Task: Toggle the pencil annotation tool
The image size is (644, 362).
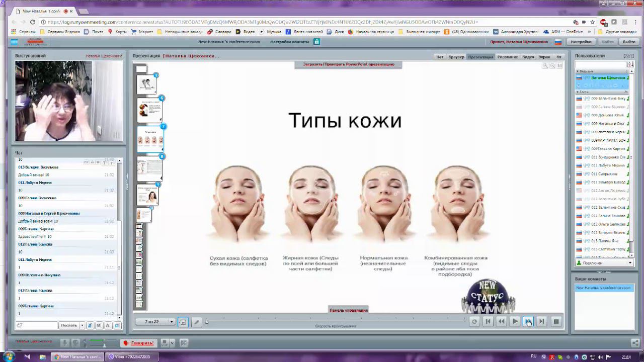Action: 196,322
